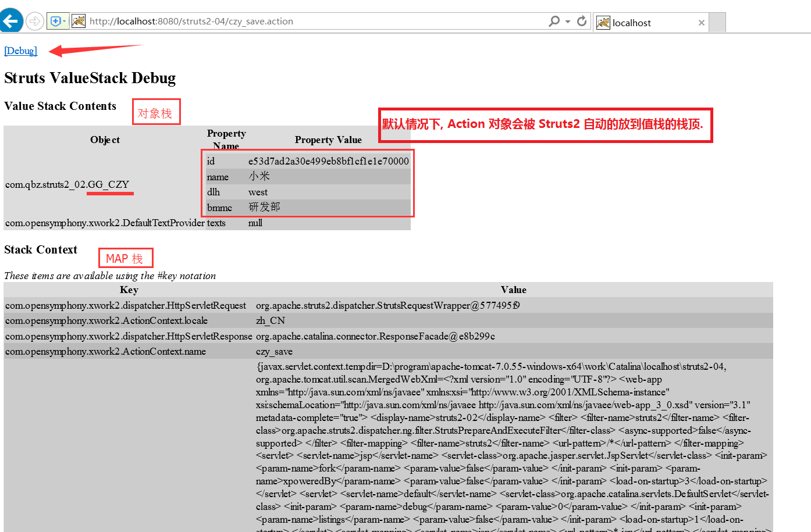This screenshot has height=532, width=811.
Task: Select the name value 小米
Action: 259,176
